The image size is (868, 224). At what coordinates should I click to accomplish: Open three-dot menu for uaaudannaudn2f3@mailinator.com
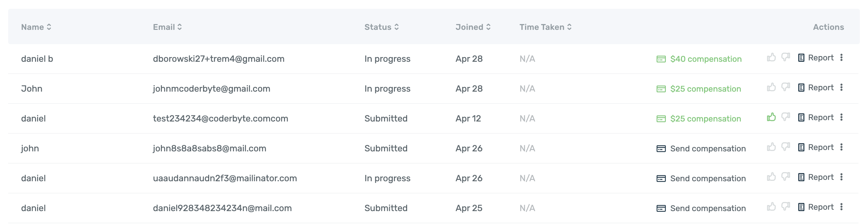coord(841,177)
